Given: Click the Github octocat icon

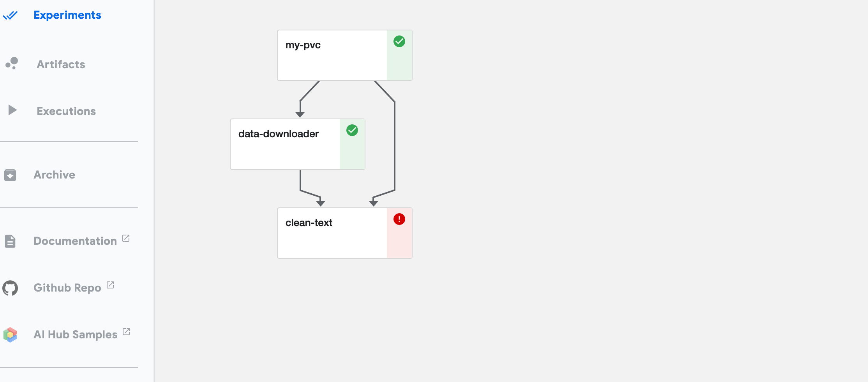Looking at the screenshot, I should 11,288.
